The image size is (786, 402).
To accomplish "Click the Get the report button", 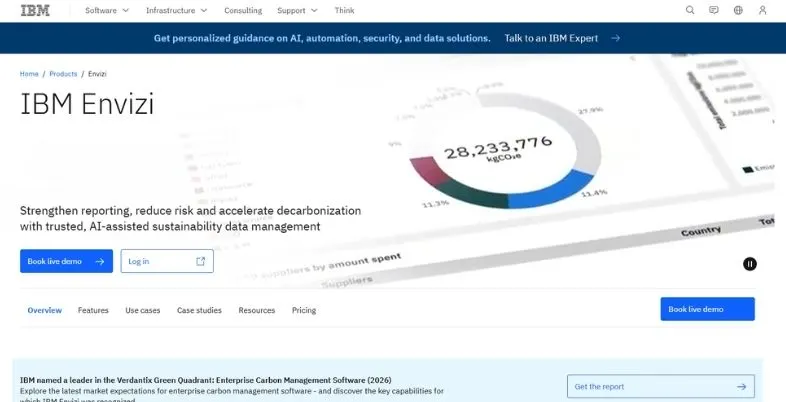I will 661,386.
